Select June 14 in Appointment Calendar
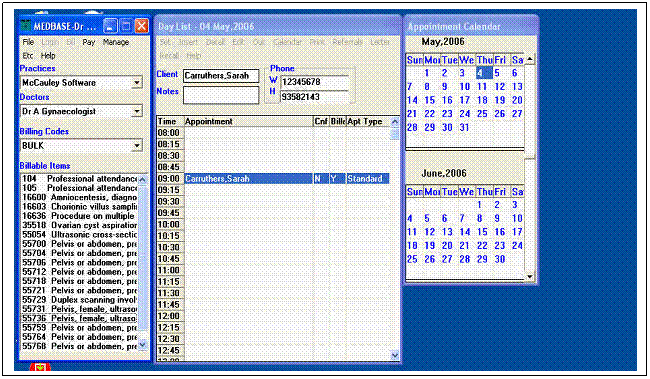650x379 pixels. point(465,232)
